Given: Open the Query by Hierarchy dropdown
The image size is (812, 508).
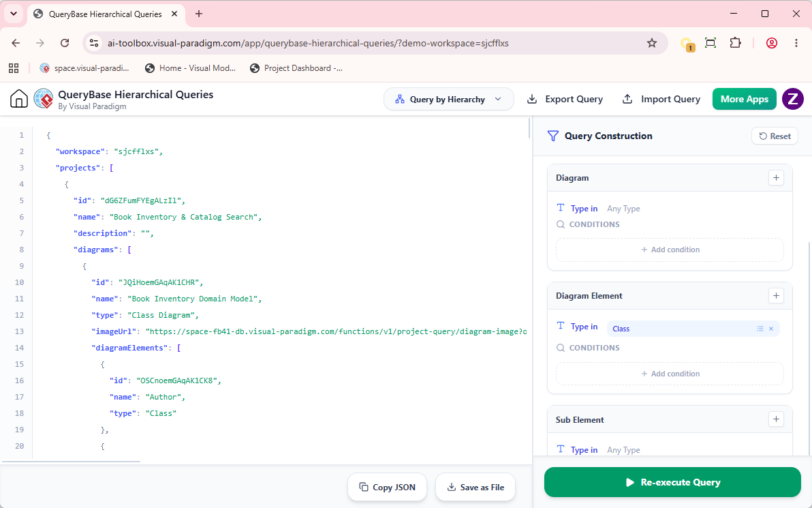Looking at the screenshot, I should tap(448, 99).
